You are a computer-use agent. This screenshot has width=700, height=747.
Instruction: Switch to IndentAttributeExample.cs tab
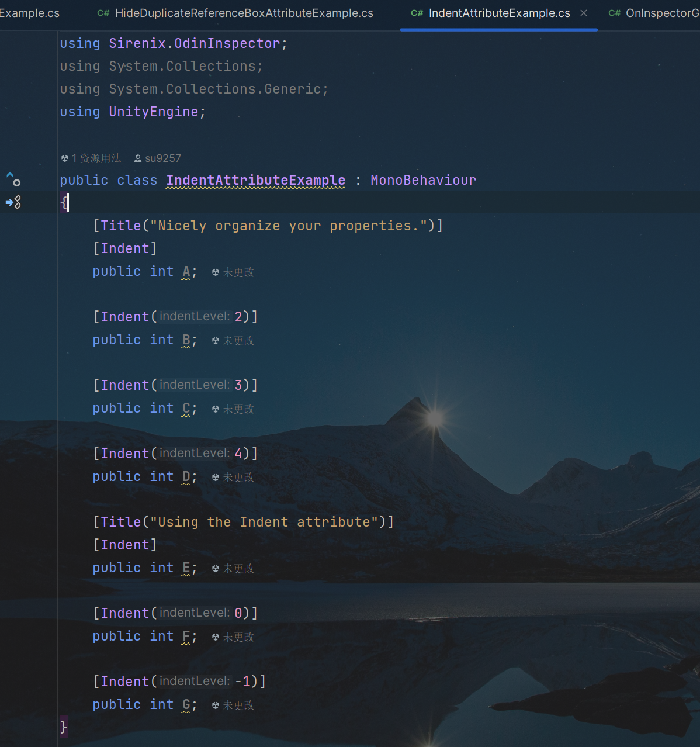(499, 13)
